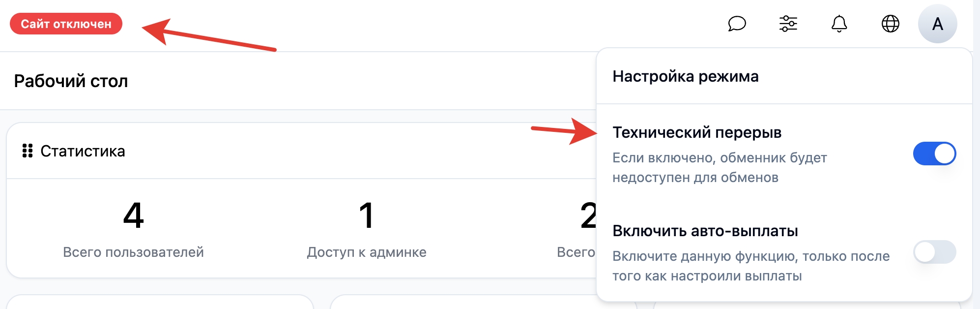The image size is (980, 309).
Task: Enable the Включить авто-выплаты switch
Action: point(934,252)
